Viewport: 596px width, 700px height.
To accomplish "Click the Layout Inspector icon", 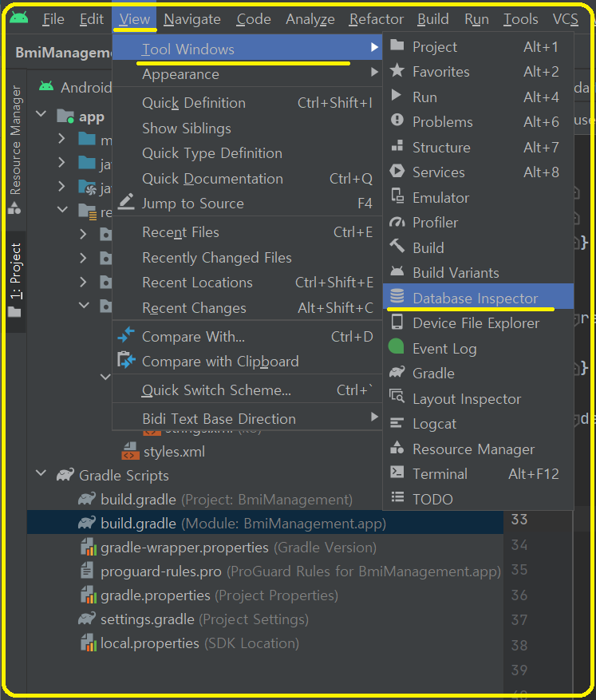I will click(397, 398).
